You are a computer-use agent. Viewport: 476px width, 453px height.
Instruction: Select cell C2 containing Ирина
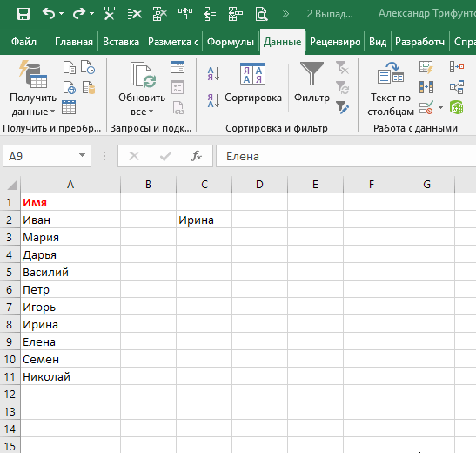tap(204, 220)
